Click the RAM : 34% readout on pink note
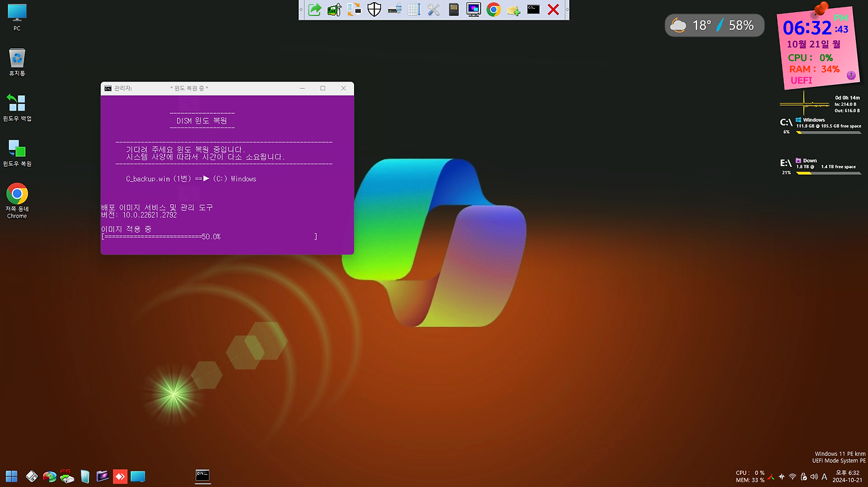 (x=814, y=69)
